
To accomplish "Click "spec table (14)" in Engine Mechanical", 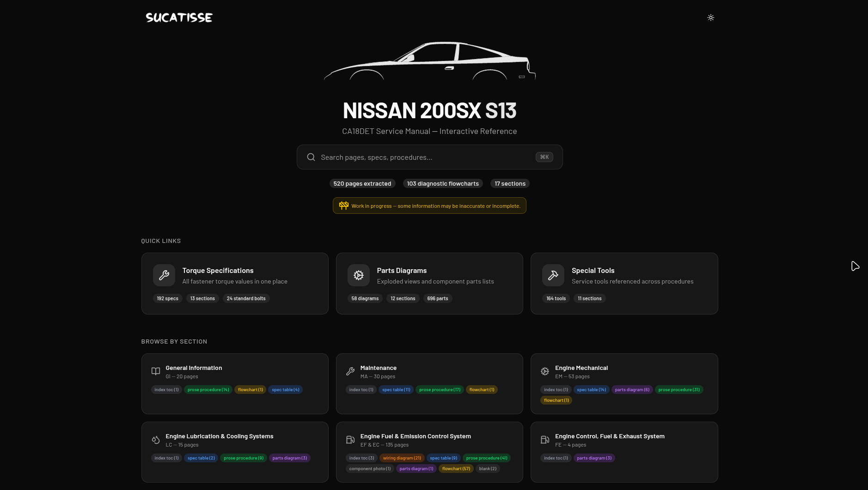I will (592, 390).
